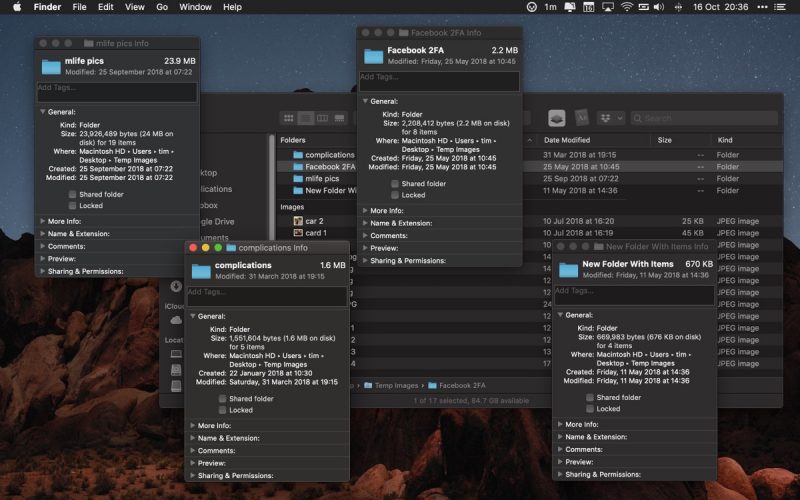This screenshot has width=800, height=500.
Task: Open the Go menu
Action: pyautogui.click(x=162, y=7)
